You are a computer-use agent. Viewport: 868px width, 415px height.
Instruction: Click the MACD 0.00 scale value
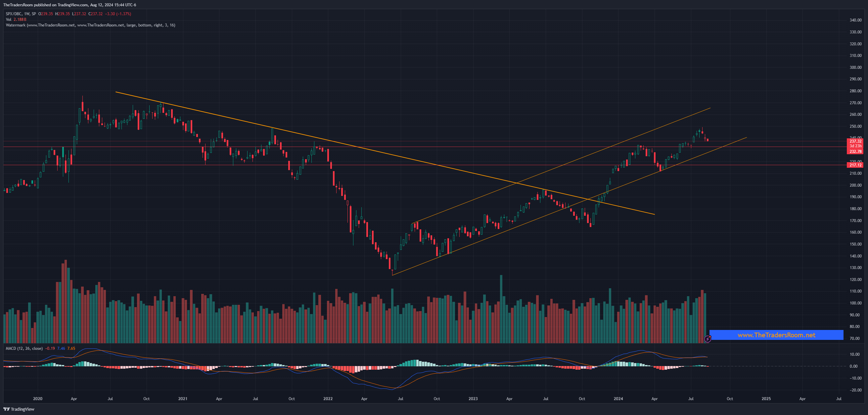point(853,366)
